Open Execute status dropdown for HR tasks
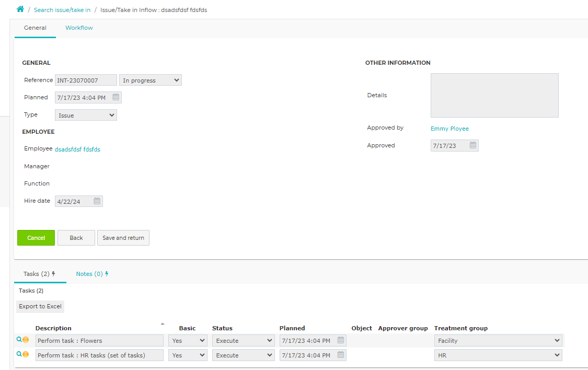The width and height of the screenshot is (588, 370). pos(244,355)
